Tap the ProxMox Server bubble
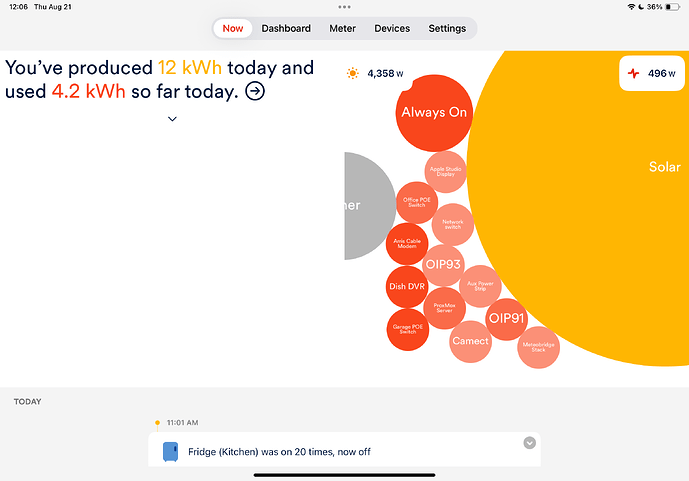The height and width of the screenshot is (481, 689). click(x=444, y=308)
